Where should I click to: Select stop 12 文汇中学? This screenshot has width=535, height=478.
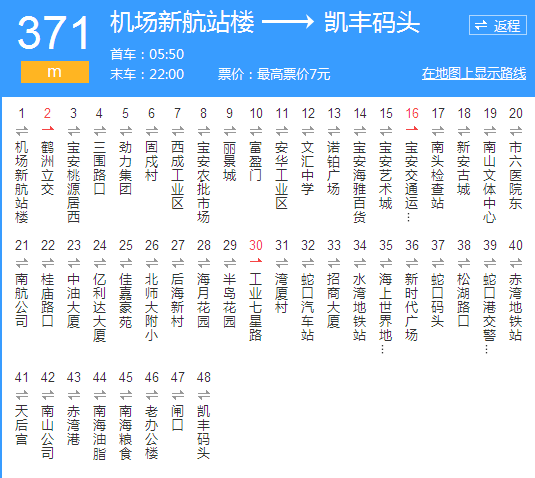(308, 168)
